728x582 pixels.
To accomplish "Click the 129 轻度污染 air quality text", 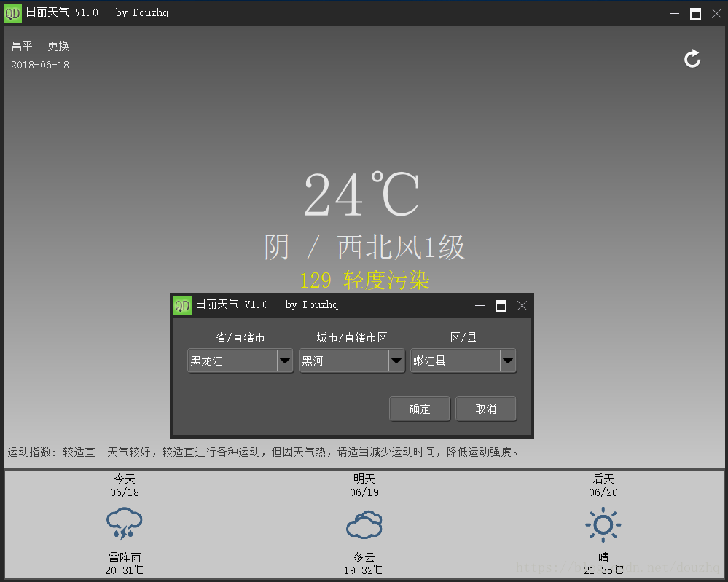I will [364, 280].
